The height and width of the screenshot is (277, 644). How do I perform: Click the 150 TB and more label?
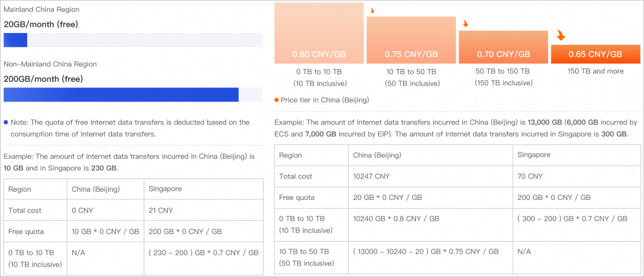point(595,71)
